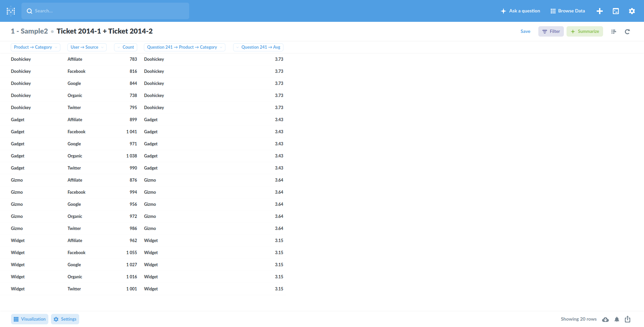The height and width of the screenshot is (327, 644).
Task: Click the Filter button
Action: click(551, 31)
